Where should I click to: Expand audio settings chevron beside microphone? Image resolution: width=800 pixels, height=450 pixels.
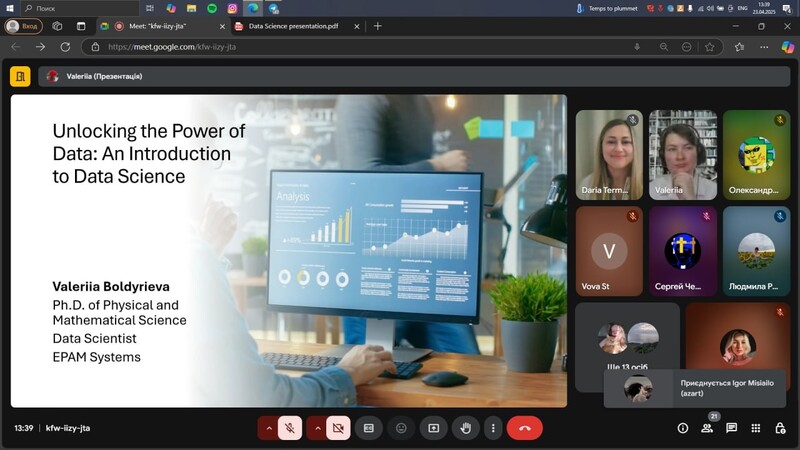pos(269,428)
